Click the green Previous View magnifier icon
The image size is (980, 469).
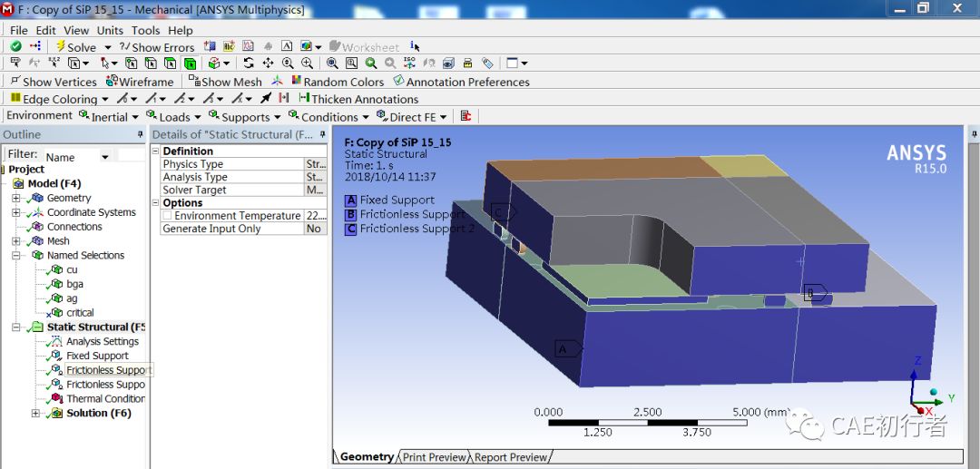tap(371, 64)
